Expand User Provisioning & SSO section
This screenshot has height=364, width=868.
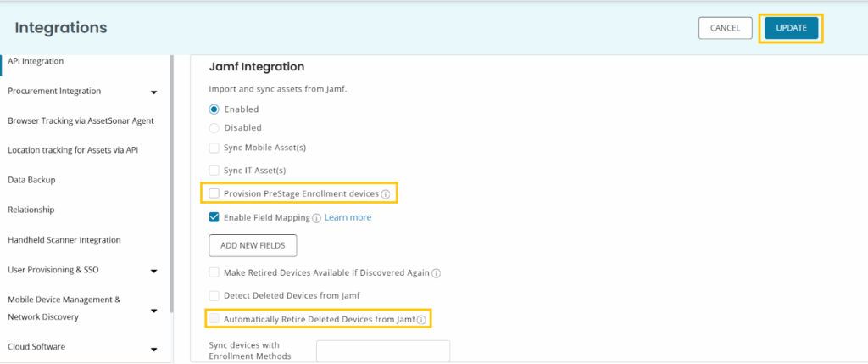(154, 271)
